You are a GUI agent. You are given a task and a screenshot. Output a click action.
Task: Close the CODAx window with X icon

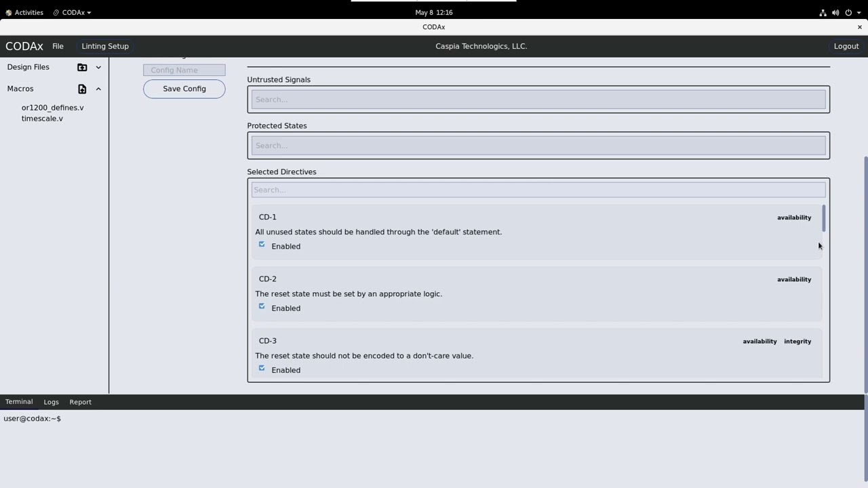pos(859,27)
